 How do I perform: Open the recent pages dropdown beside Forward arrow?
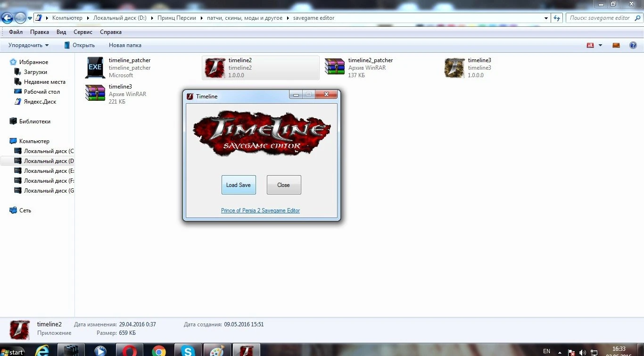tap(30, 18)
